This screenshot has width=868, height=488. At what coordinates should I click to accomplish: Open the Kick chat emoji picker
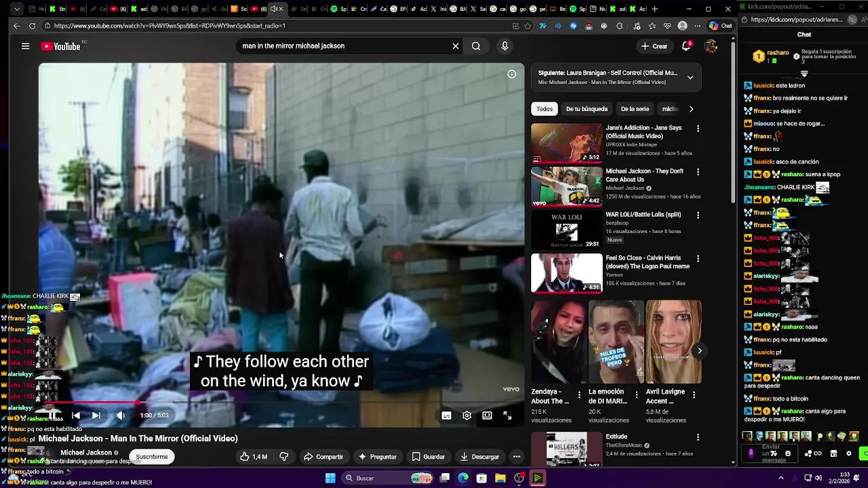[x=787, y=453]
